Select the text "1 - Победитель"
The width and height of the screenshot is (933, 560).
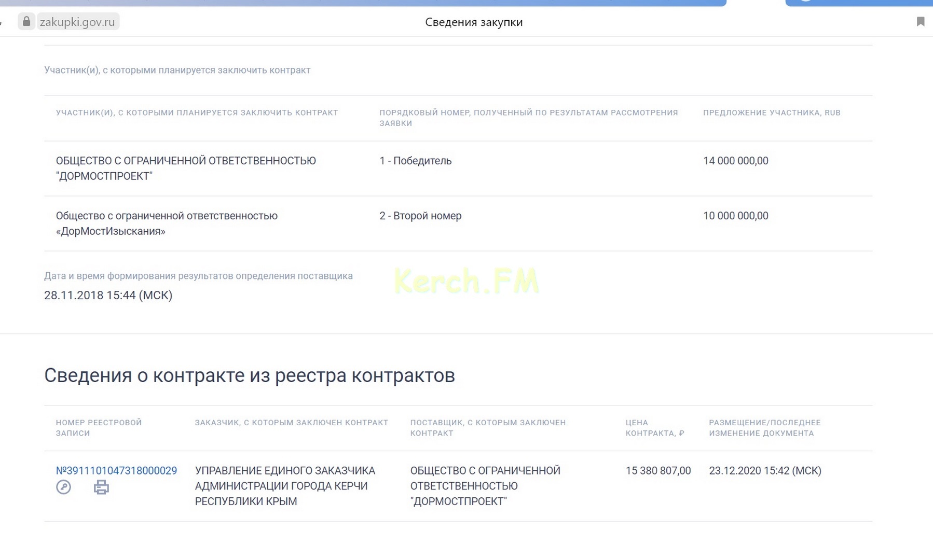[x=416, y=161]
